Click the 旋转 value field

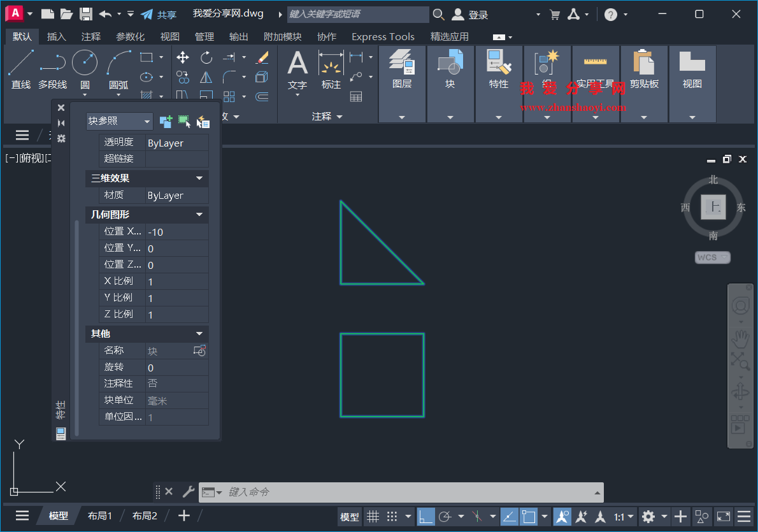177,368
